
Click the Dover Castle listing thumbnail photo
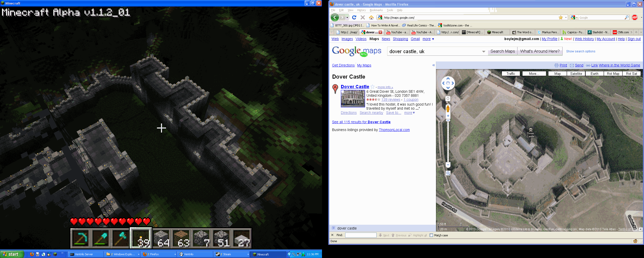353,99
